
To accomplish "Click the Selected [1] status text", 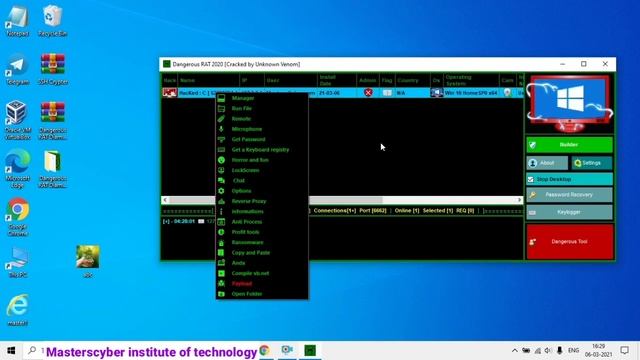I will (x=438, y=211).
